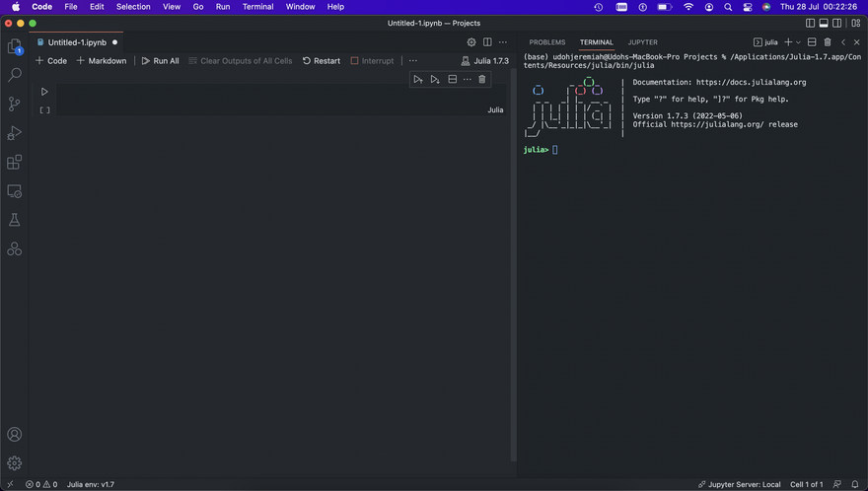The height and width of the screenshot is (491, 868).
Task: Kill the terminal with trash icon
Action: coord(828,42)
